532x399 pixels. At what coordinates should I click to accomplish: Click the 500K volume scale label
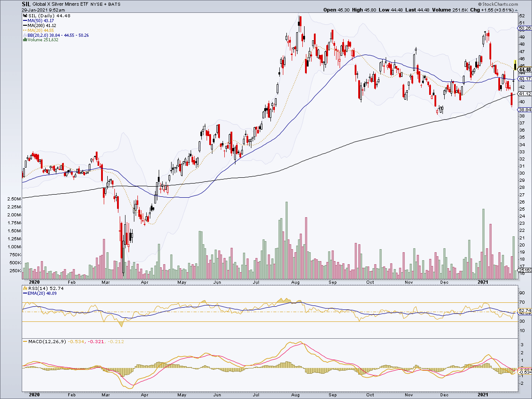[x=15, y=263]
